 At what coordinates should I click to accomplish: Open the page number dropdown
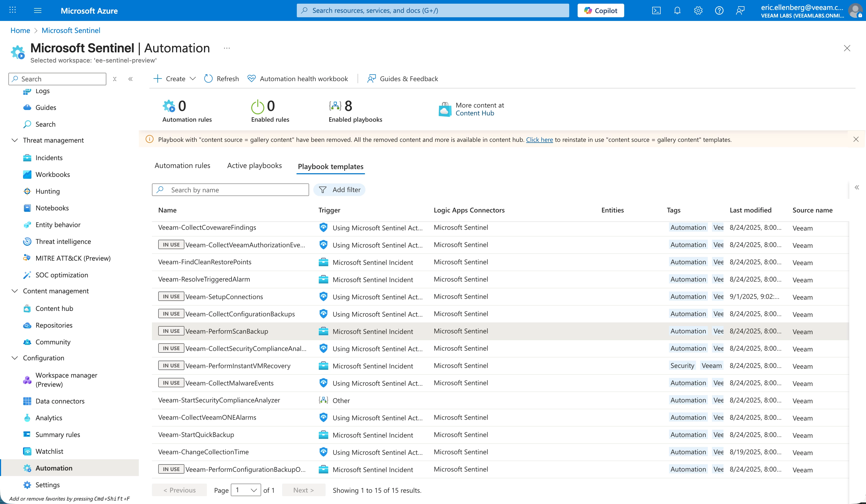coord(246,490)
